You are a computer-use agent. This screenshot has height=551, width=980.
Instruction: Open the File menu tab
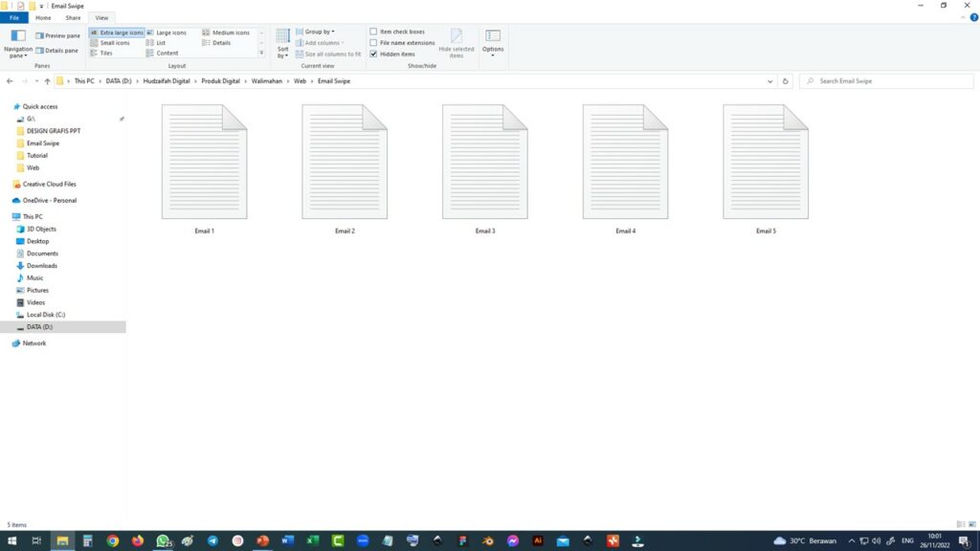14,18
